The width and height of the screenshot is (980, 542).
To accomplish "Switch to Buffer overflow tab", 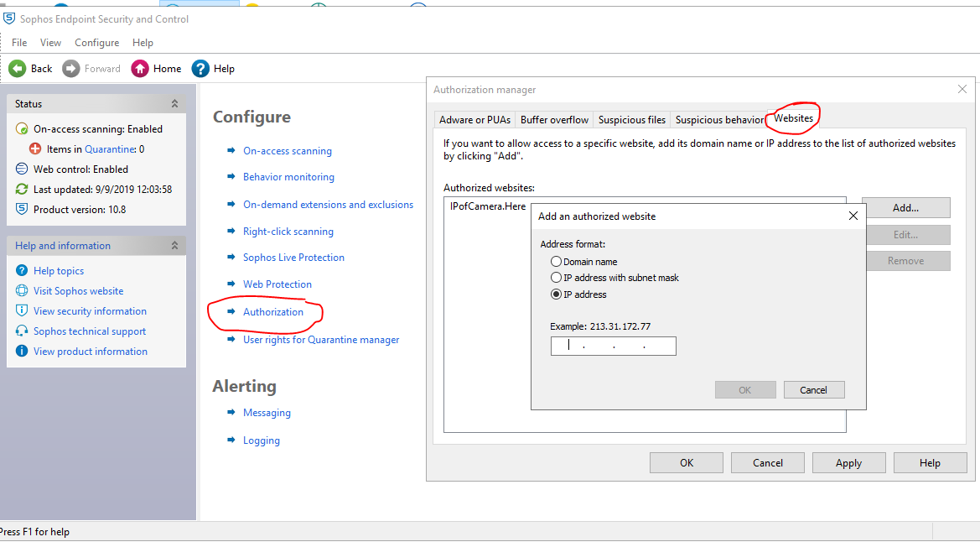I will point(554,119).
